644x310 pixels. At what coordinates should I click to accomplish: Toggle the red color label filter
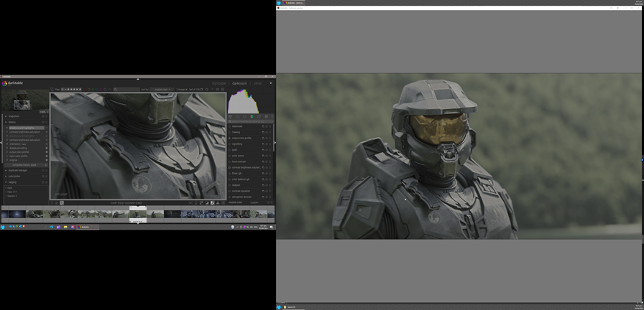85,90
